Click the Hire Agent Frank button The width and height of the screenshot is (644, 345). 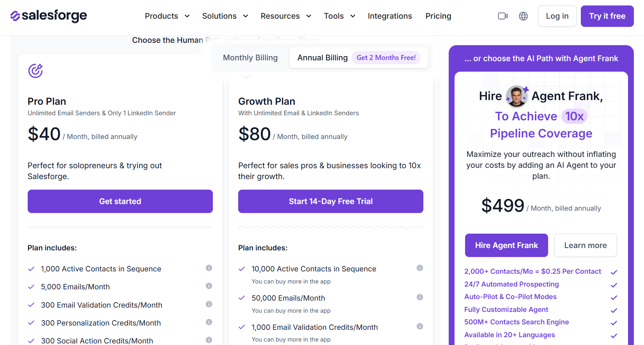tap(506, 245)
